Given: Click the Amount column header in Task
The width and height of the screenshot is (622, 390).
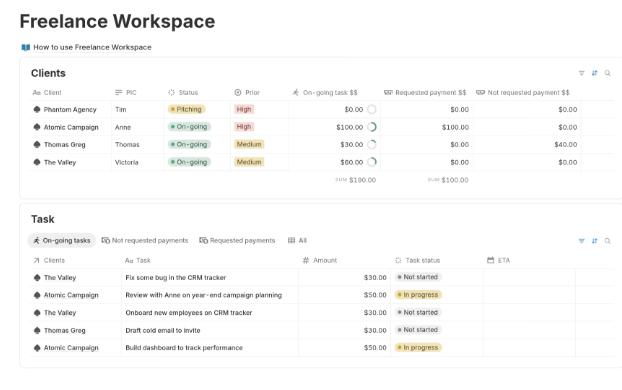Looking at the screenshot, I should [x=320, y=260].
